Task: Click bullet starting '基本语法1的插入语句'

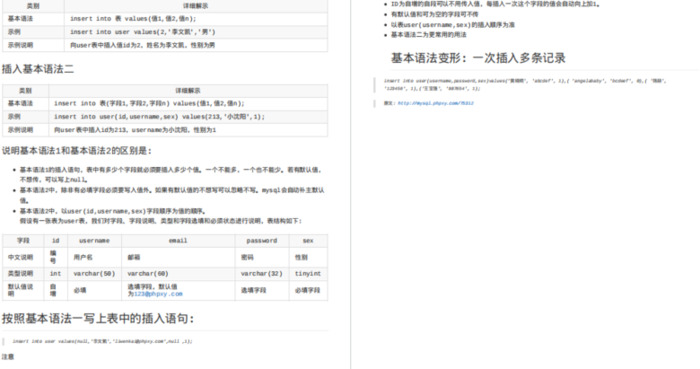Action: click(x=170, y=175)
